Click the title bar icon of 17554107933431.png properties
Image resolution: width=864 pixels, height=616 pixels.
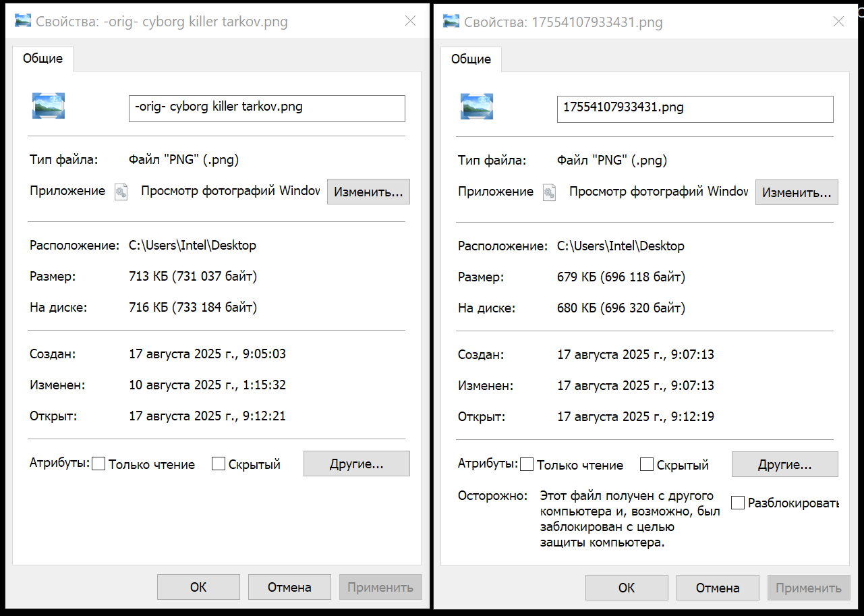[x=451, y=22]
